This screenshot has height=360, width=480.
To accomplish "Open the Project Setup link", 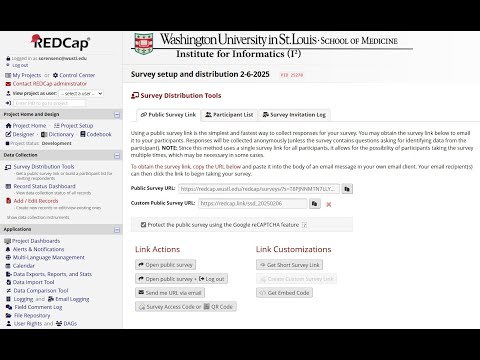I will 77,126.
